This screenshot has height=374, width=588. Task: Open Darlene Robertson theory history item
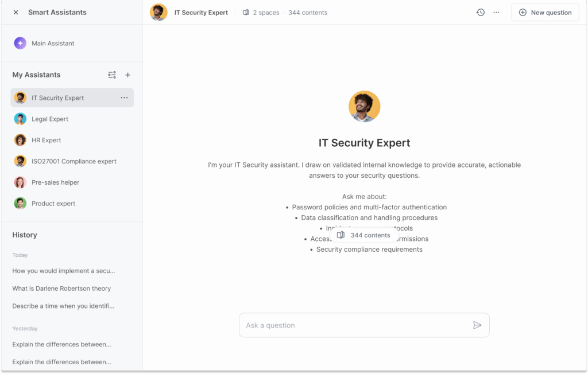pyautogui.click(x=61, y=289)
